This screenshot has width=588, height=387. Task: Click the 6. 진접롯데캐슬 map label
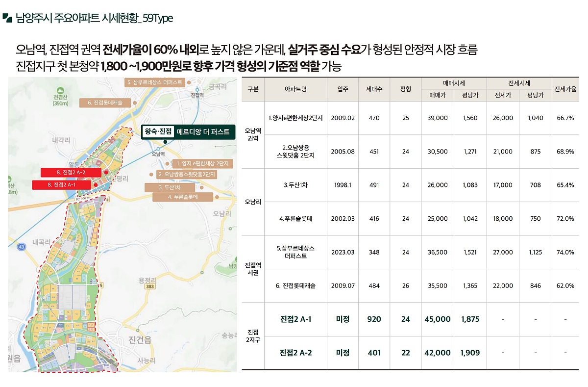click(105, 103)
